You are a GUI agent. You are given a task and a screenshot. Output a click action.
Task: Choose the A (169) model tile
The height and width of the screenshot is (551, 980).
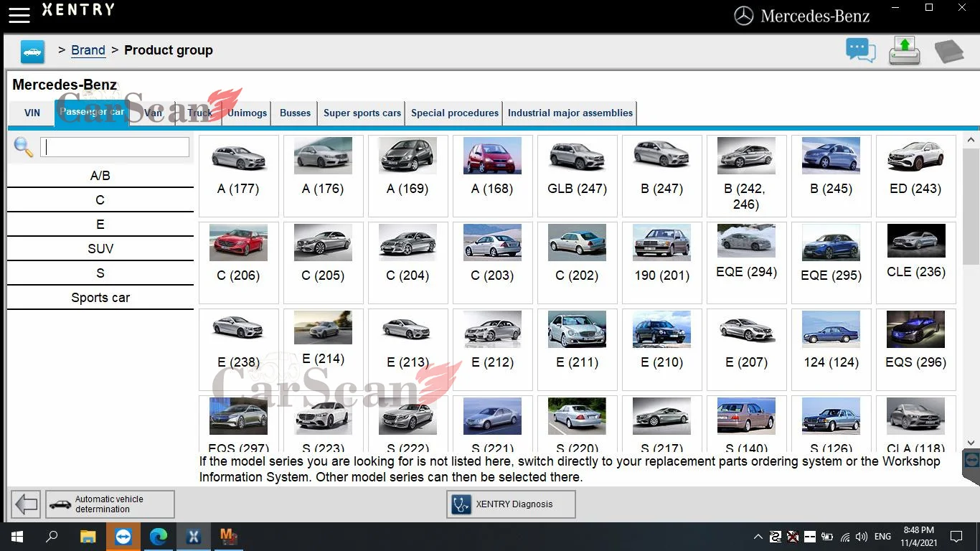click(x=408, y=176)
